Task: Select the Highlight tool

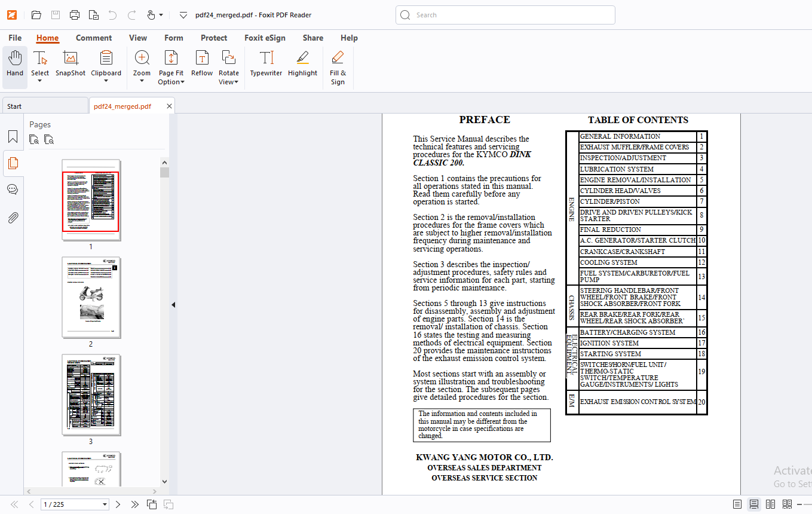Action: tap(302, 65)
